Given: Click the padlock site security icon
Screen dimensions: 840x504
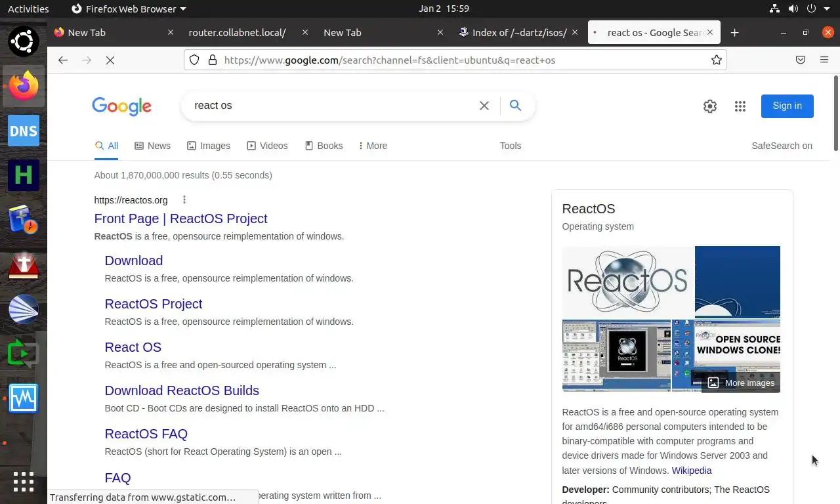Looking at the screenshot, I should [212, 60].
